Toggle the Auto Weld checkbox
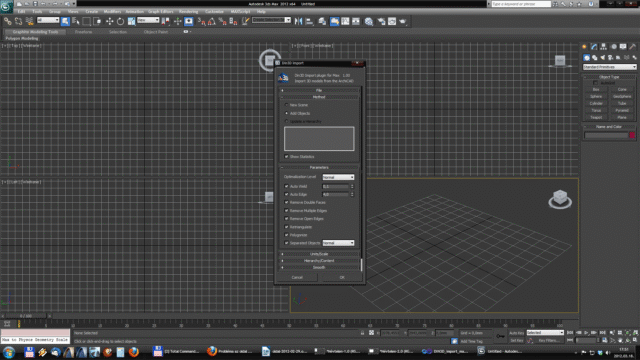This screenshot has width=640, height=360. [287, 186]
